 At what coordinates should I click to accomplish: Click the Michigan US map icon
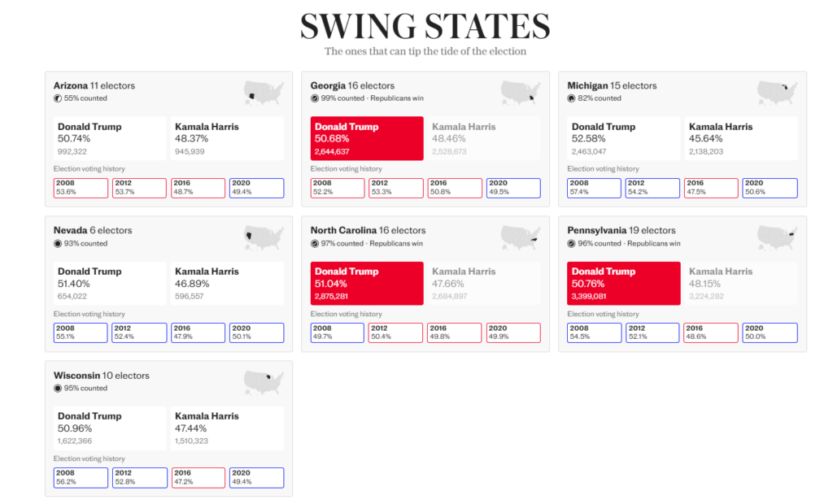pyautogui.click(x=778, y=93)
